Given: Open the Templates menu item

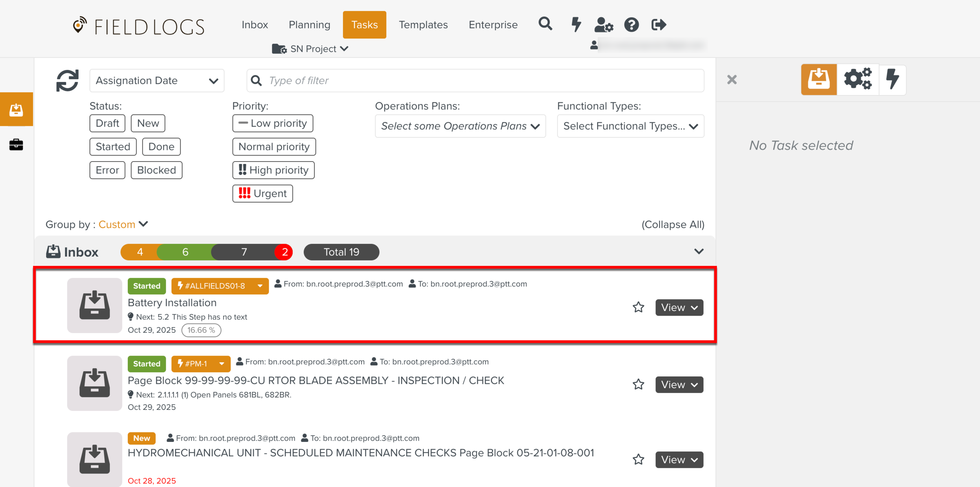Looking at the screenshot, I should point(423,25).
